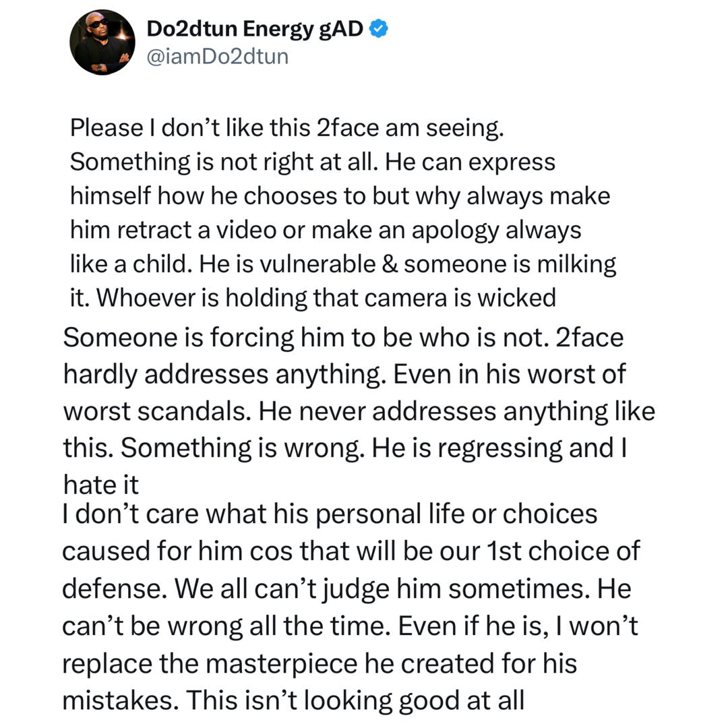This screenshot has height=728, width=728.
Task: Click the final line "This isn't looking good"
Action: pos(293,700)
